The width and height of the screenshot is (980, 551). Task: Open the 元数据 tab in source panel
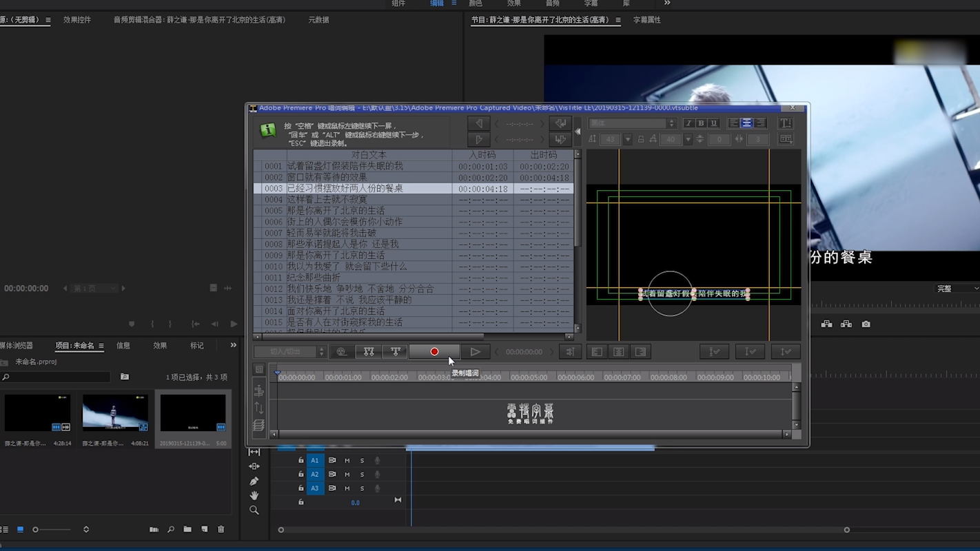[318, 20]
